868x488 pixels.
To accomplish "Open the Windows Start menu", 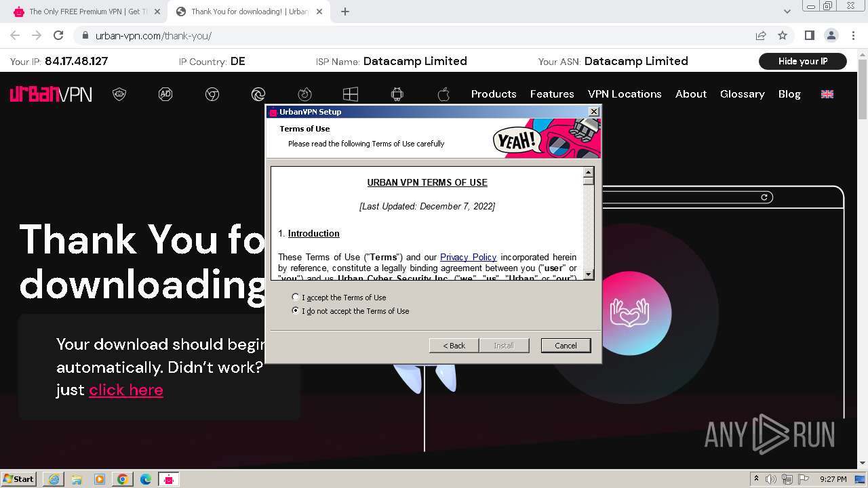I will (x=18, y=479).
